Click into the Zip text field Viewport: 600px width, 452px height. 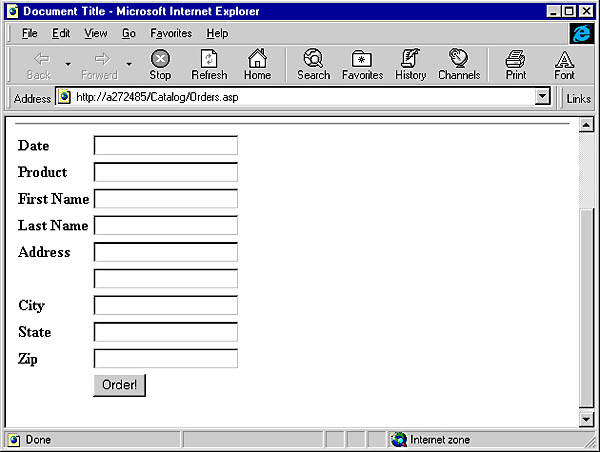[x=165, y=358]
